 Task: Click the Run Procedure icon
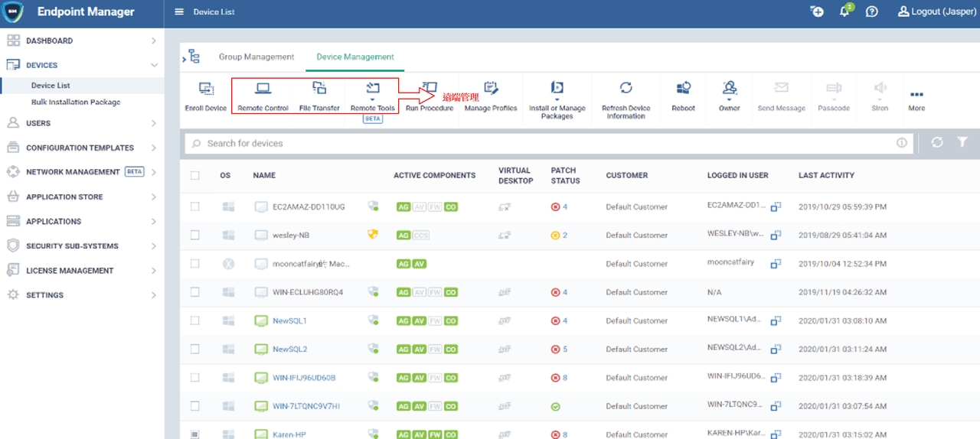point(430,89)
